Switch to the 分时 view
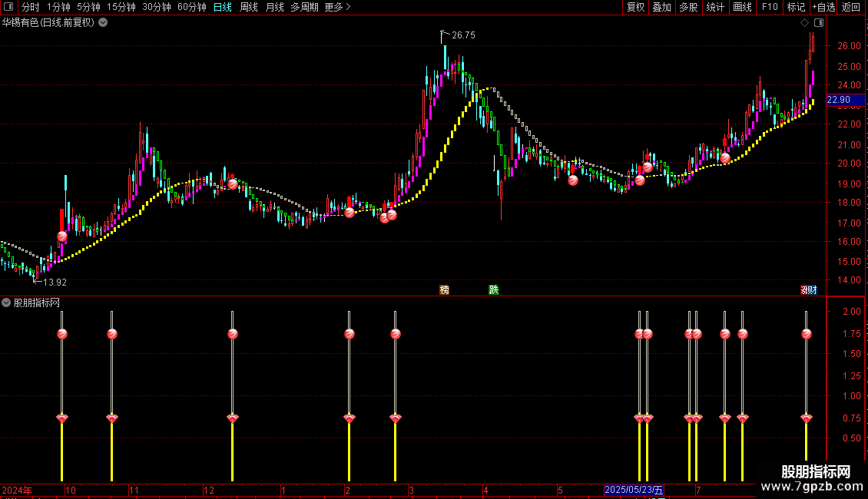Screen dimensions: 868x499 [31, 7]
